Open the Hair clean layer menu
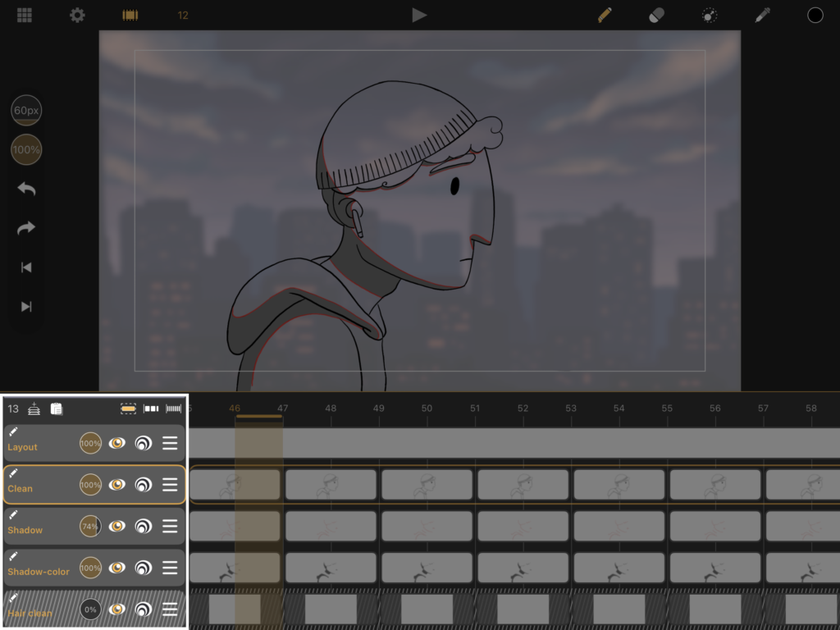This screenshot has height=630, width=840. 170,609
